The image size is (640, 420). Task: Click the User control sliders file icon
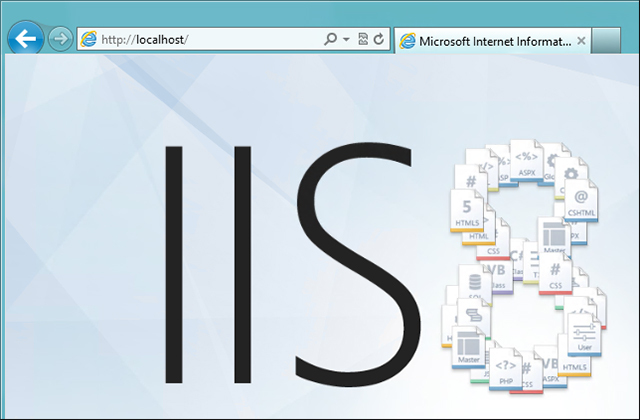coord(584,334)
